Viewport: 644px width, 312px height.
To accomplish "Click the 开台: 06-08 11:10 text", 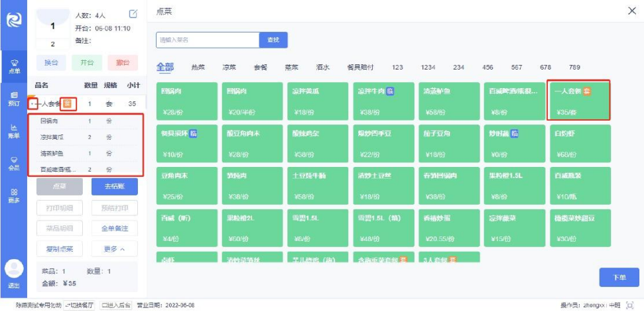I will click(103, 28).
